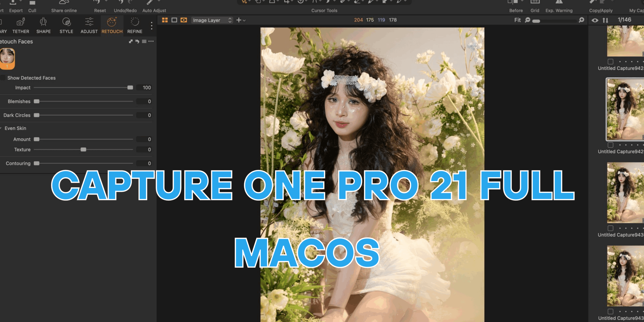Click the Contouring value field

144,164
